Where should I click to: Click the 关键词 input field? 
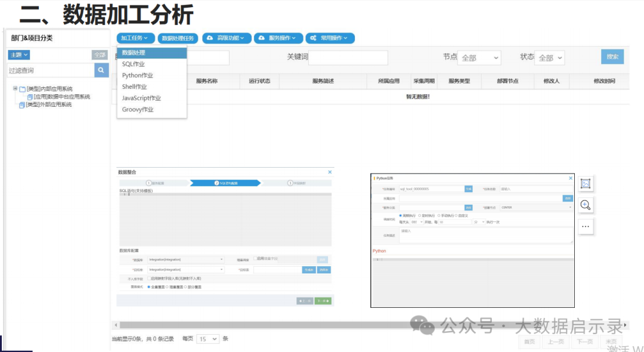coord(348,58)
